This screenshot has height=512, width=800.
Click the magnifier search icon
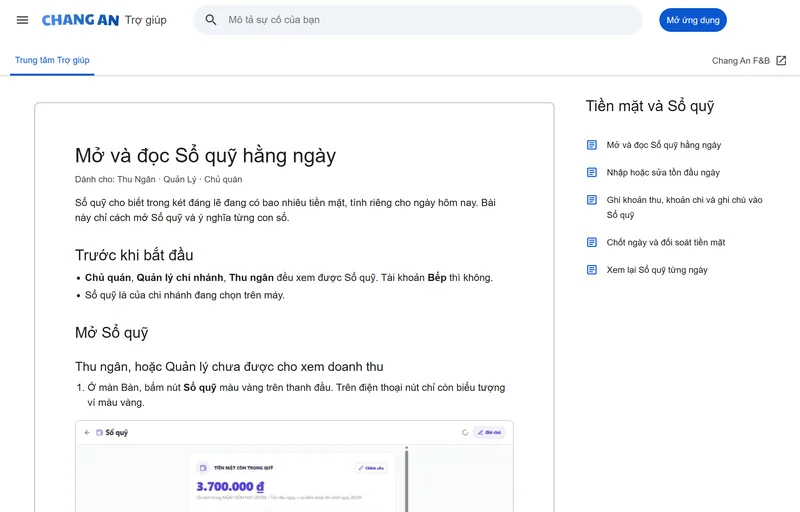[x=211, y=20]
